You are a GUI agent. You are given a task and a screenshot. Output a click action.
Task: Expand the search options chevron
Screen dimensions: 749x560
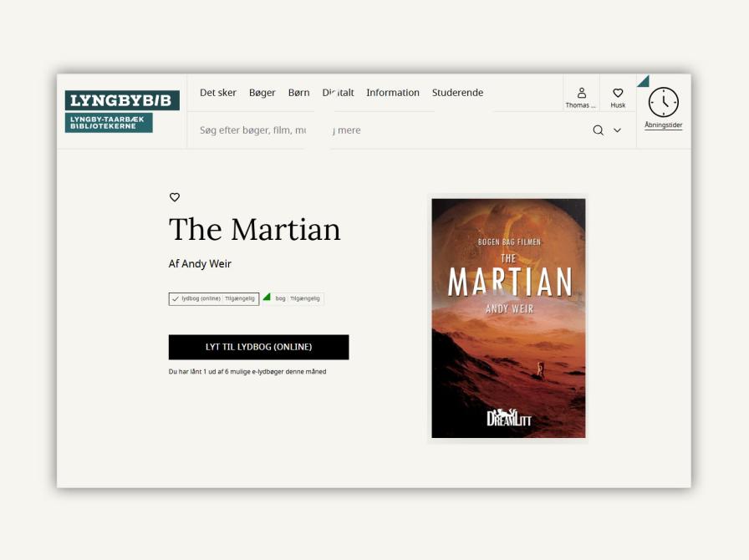(x=618, y=130)
